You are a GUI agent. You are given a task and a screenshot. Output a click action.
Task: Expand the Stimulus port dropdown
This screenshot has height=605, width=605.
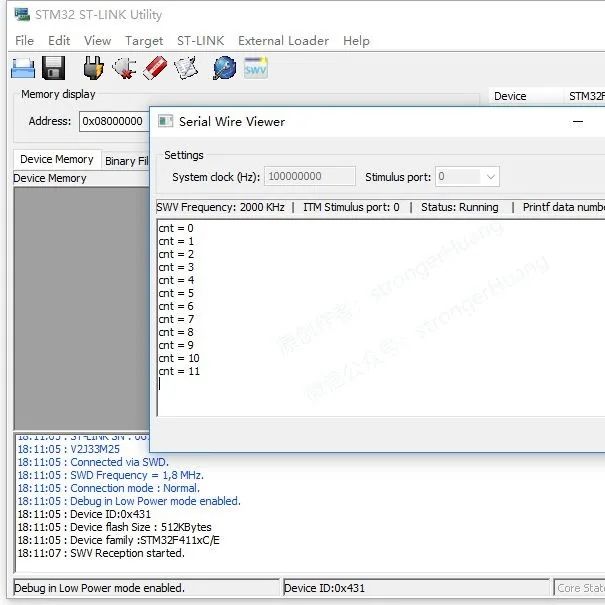490,177
